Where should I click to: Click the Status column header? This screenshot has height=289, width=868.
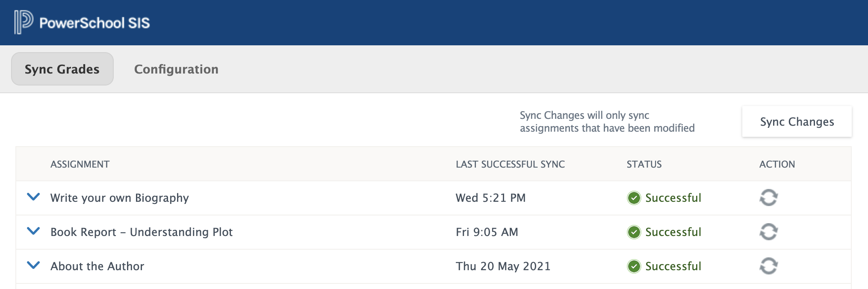pos(644,164)
